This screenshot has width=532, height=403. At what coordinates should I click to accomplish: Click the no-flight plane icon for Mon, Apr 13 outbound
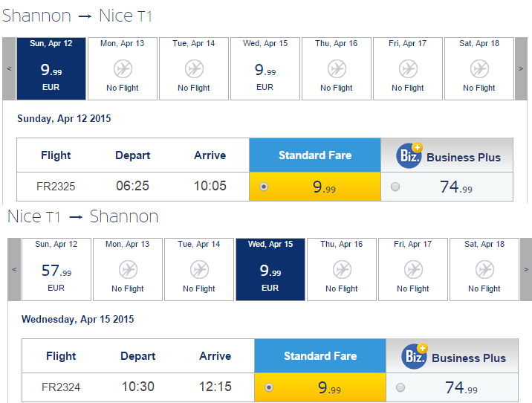123,69
